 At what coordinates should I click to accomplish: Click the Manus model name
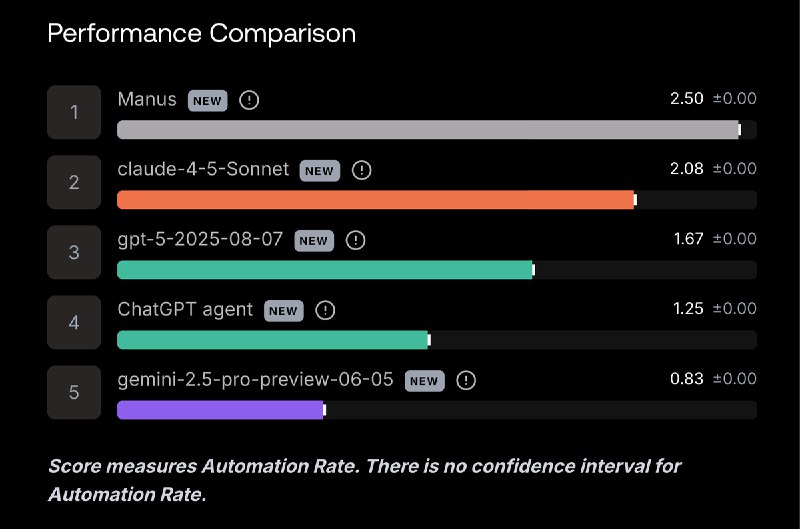[x=147, y=99]
